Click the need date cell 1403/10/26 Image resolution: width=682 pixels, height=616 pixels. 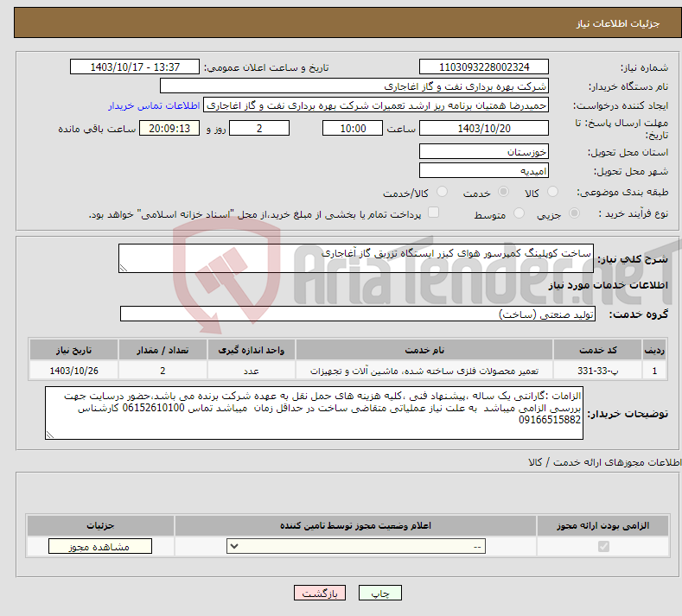(x=74, y=371)
